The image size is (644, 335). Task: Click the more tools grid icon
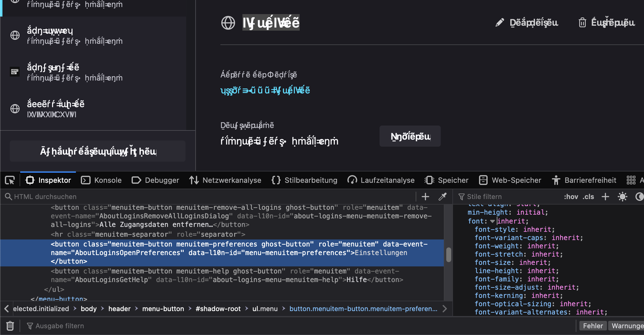(631, 180)
